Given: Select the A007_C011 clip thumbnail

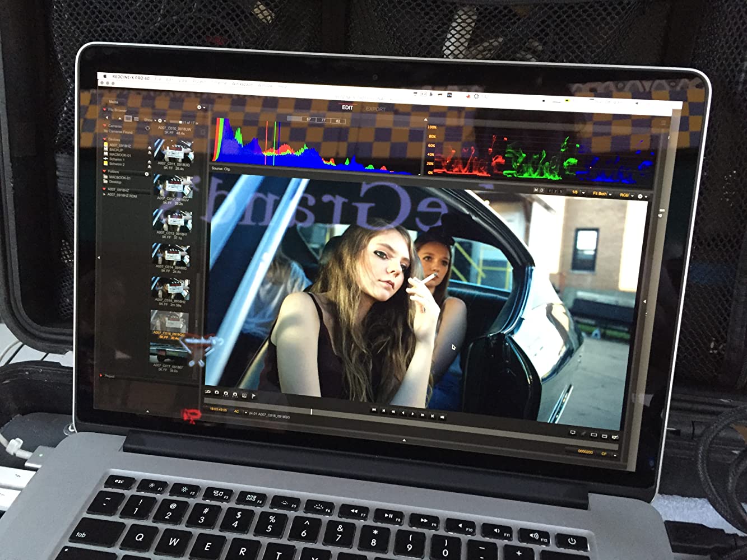Looking at the screenshot, I should pyautogui.click(x=173, y=151).
